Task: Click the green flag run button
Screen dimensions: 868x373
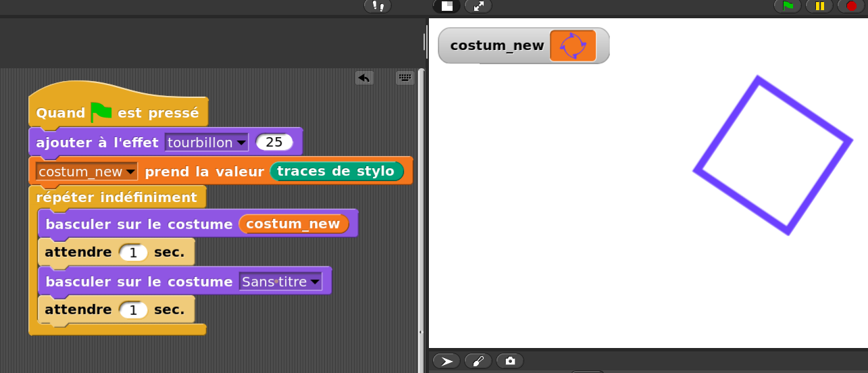Action: [x=788, y=6]
